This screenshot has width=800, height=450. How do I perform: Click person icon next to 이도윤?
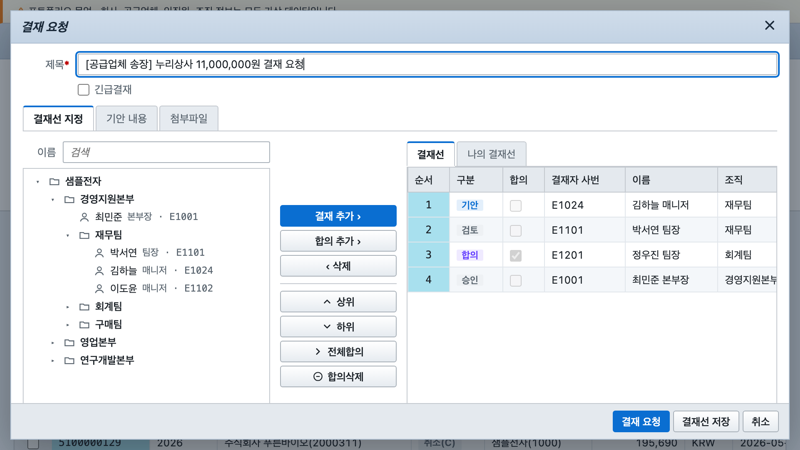coord(99,289)
